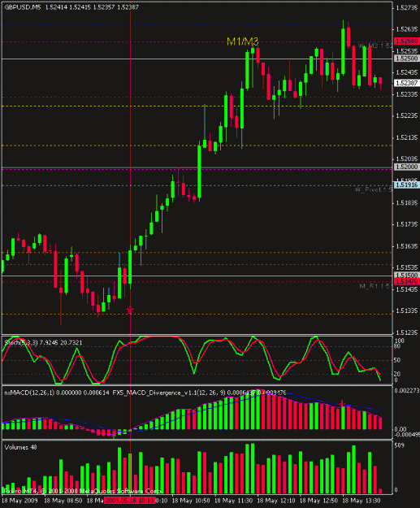Image resolution: width=420 pixels, height=508 pixels.
Task: Click the 509 volume scale value
Action: tap(400, 445)
